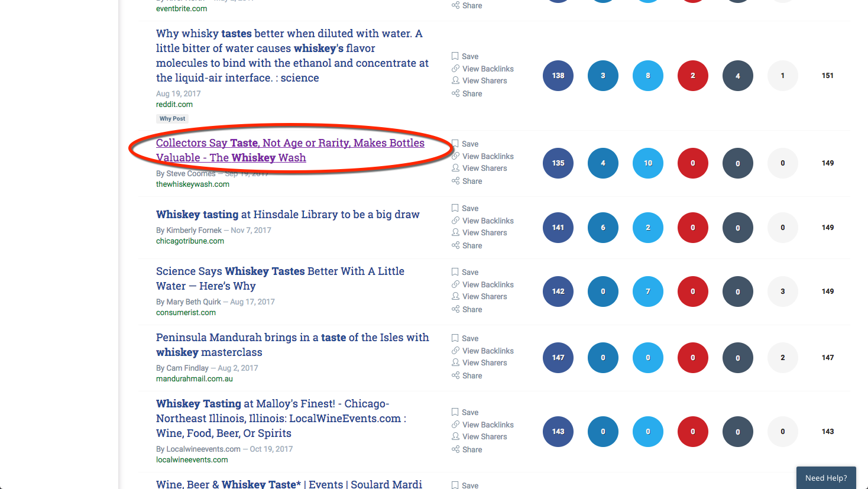Viewport: 868px width, 489px height.
Task: Click the Why Post tag
Action: (x=172, y=118)
